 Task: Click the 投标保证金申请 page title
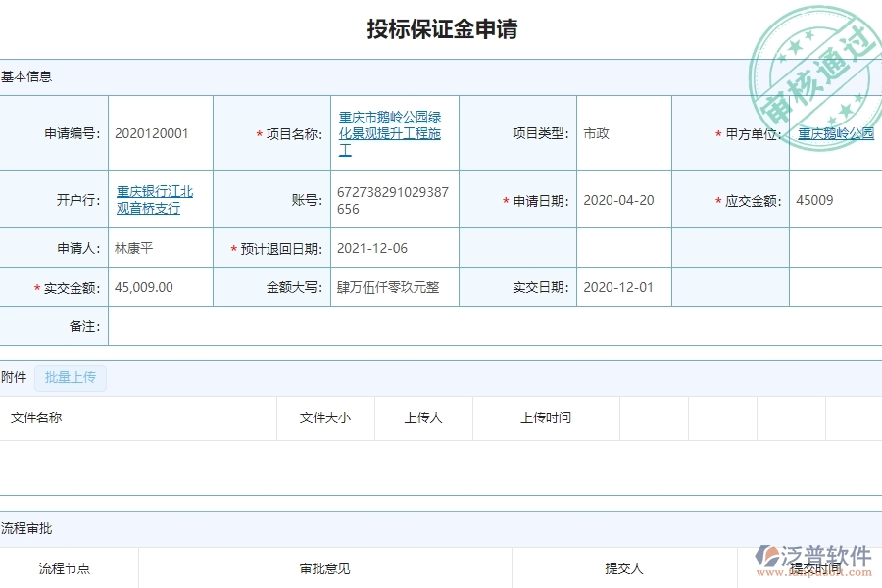[441, 29]
